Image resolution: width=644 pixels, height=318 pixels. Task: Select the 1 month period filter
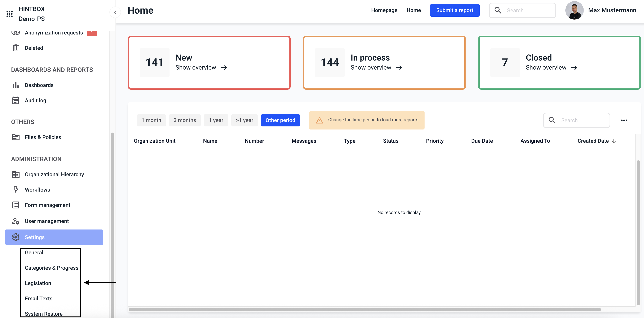point(151,120)
